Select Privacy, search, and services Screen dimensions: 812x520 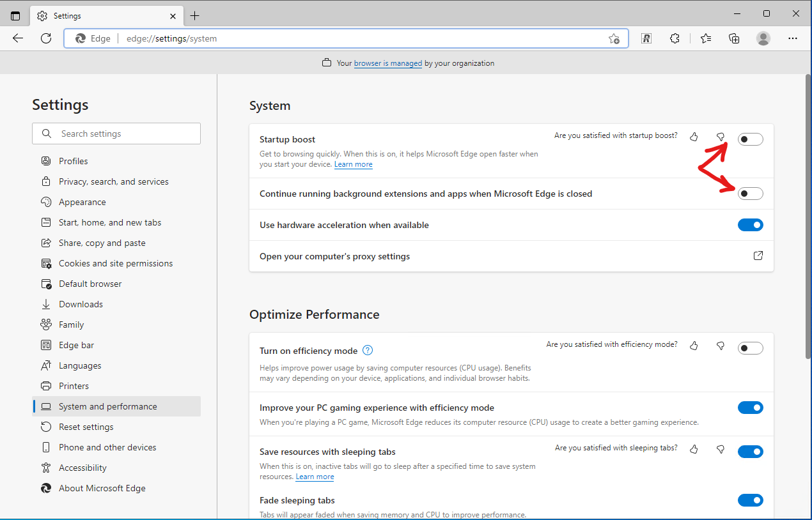tap(114, 181)
